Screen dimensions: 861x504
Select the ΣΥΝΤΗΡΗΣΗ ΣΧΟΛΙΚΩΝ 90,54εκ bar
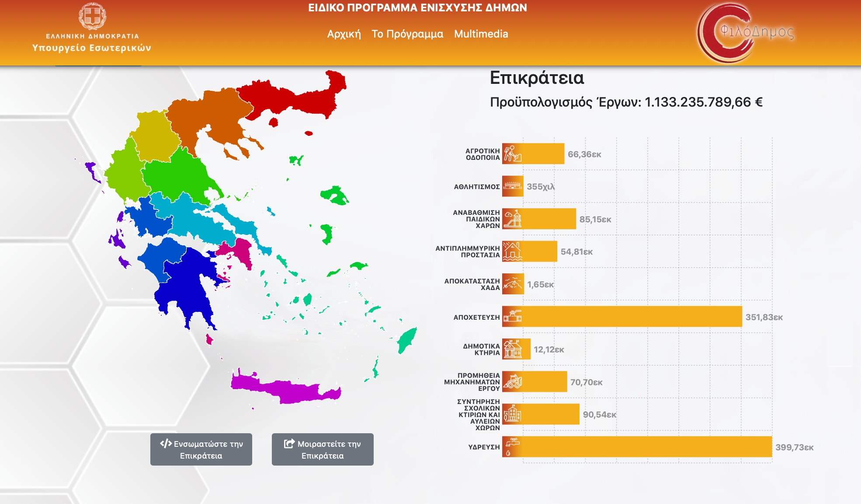coord(541,414)
